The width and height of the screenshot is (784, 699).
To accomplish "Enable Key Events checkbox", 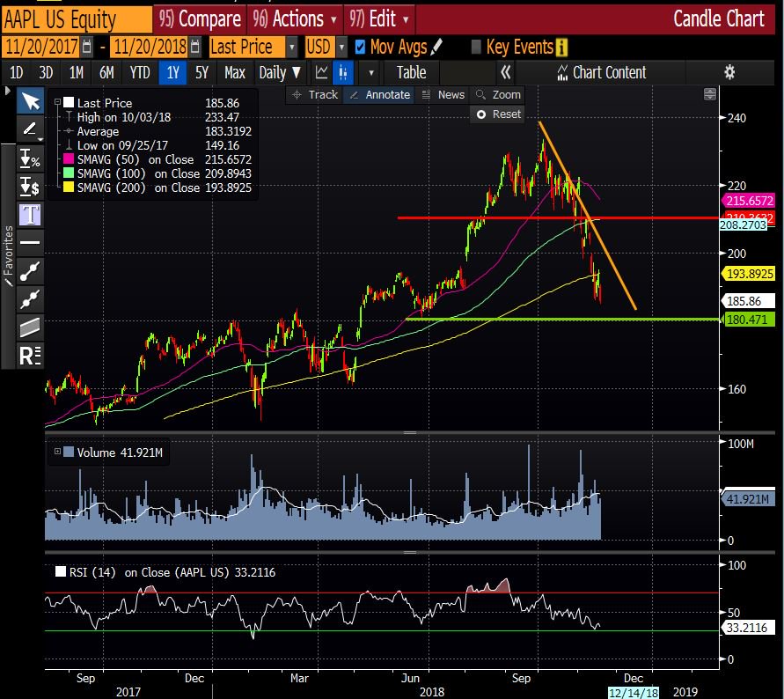I will point(476,47).
